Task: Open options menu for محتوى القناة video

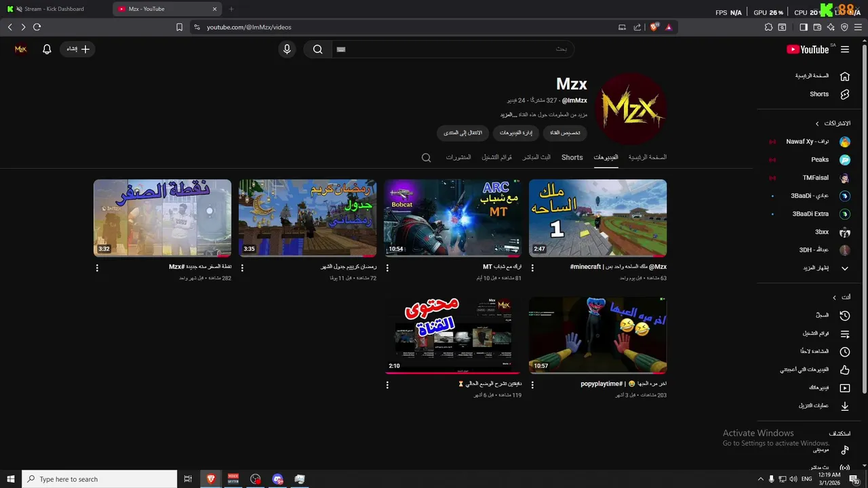Action: (x=387, y=384)
